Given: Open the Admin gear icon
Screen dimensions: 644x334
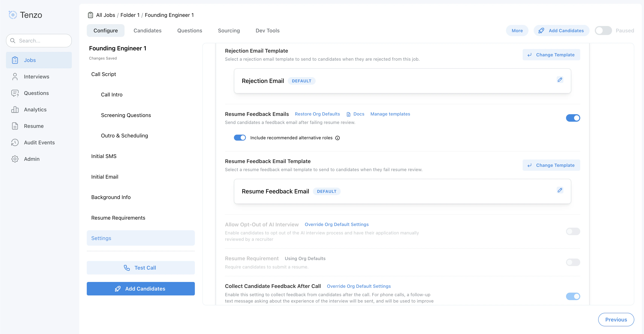Looking at the screenshot, I should coord(15,159).
